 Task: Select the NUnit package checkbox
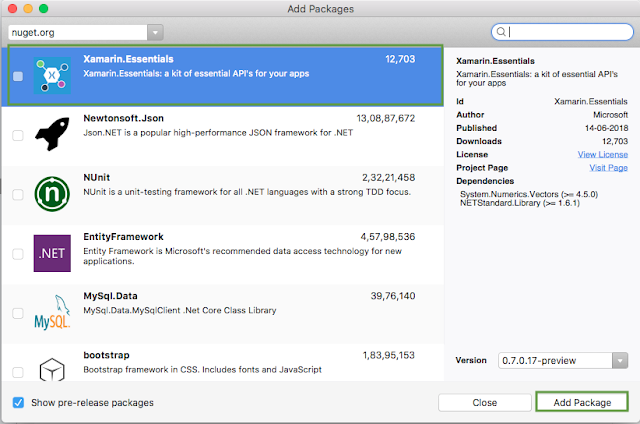[18, 195]
